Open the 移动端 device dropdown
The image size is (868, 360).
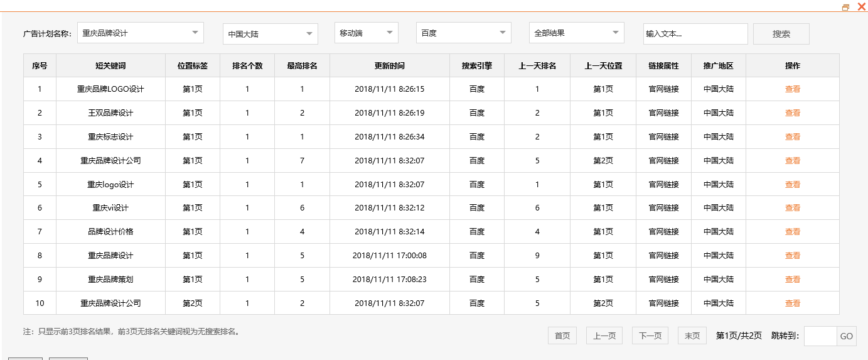click(x=367, y=33)
